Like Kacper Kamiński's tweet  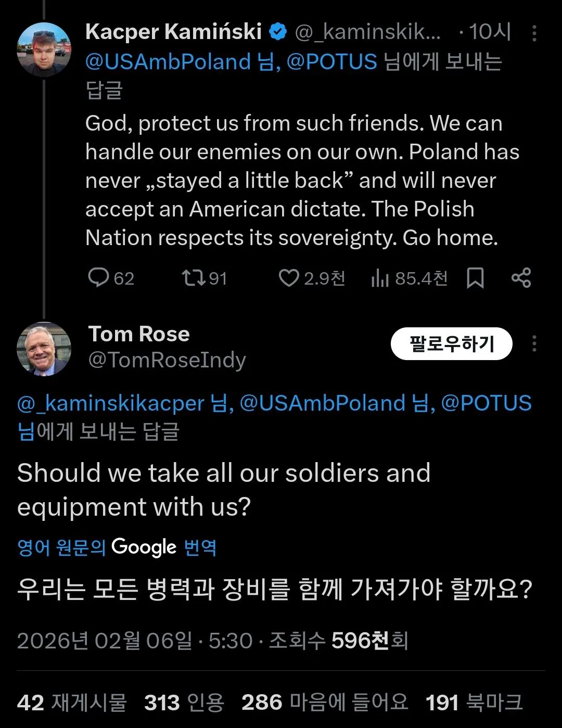click(x=289, y=278)
